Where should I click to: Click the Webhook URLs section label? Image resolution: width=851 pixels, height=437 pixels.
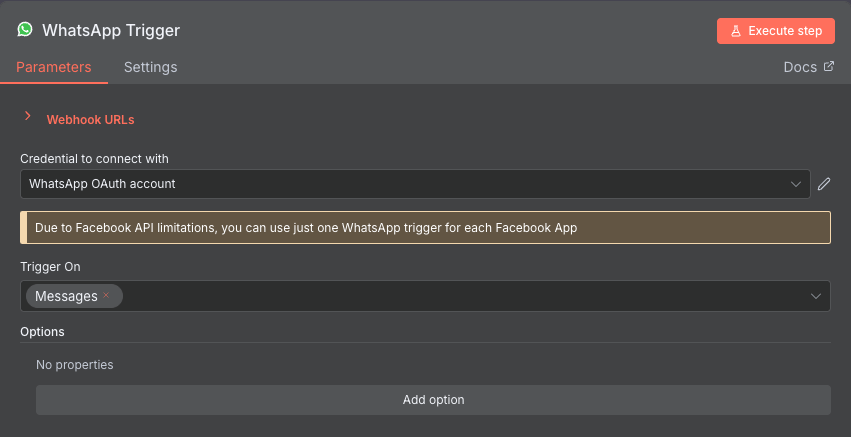[x=91, y=119]
